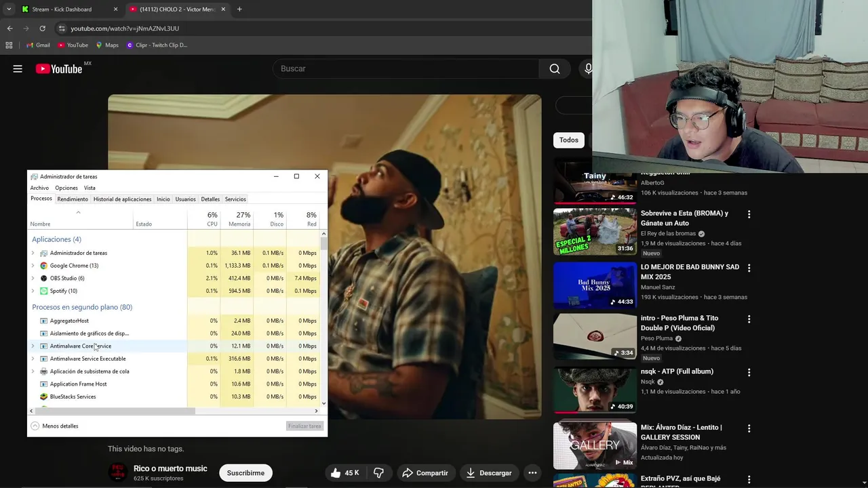Click the YouTube logo to go home
The width and height of the screenshot is (868, 488).
coord(59,68)
